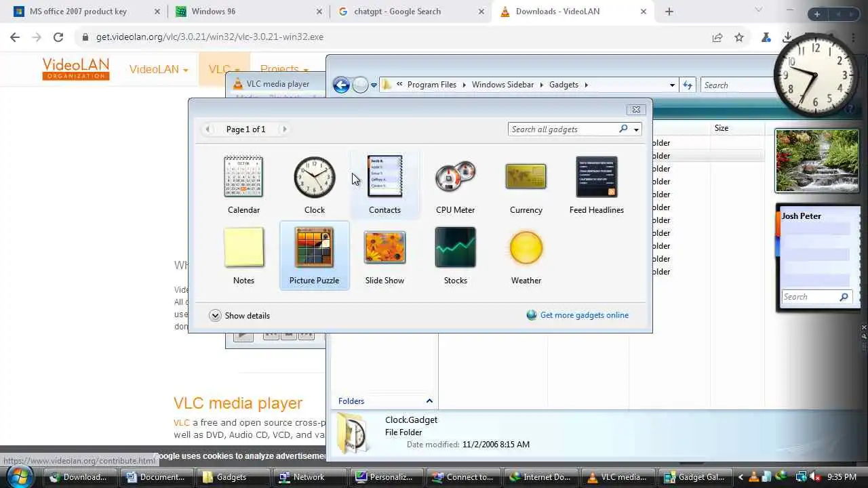Click the browser address bar URL
The image size is (868, 488).
pos(210,37)
